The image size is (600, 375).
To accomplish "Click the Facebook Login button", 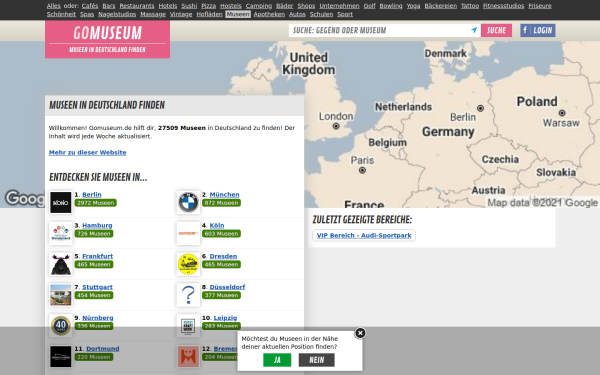I will pos(538,30).
